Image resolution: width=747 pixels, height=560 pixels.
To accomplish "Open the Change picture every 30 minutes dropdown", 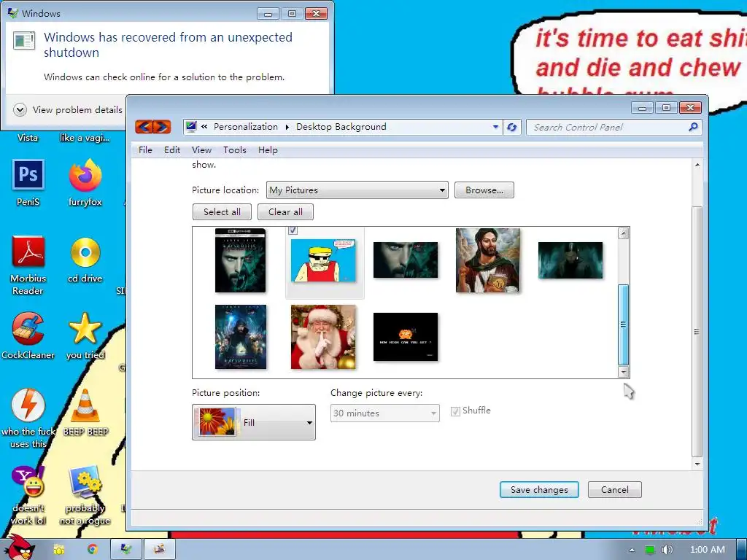I will 385,413.
